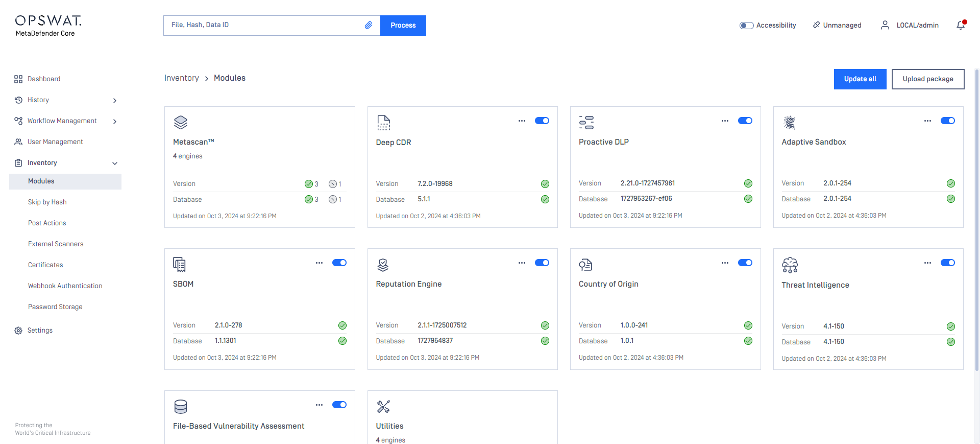Click the Reputation Engine icon
The height and width of the screenshot is (444, 980).
(x=383, y=265)
